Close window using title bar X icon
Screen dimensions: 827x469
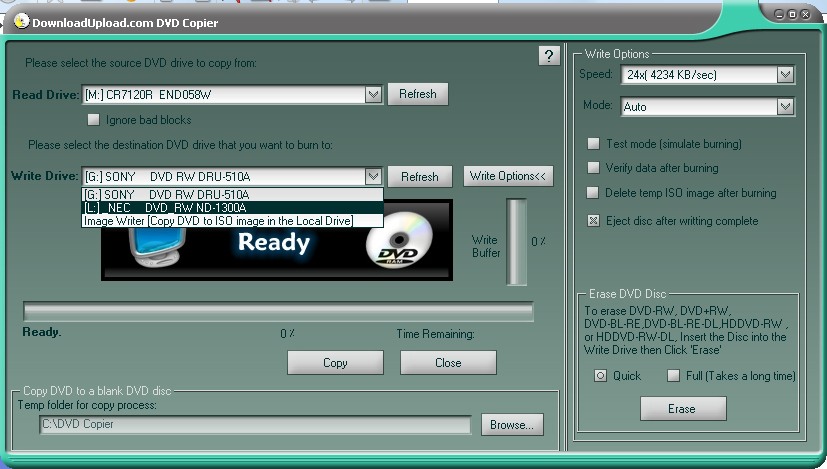[805, 14]
